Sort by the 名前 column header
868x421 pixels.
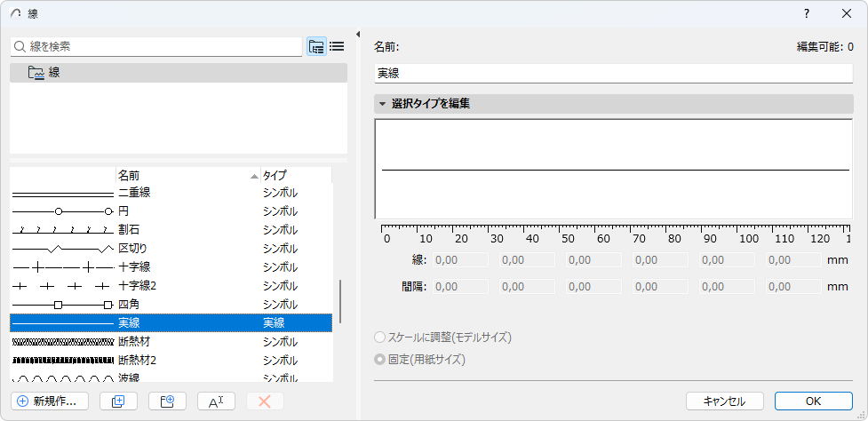pos(187,175)
